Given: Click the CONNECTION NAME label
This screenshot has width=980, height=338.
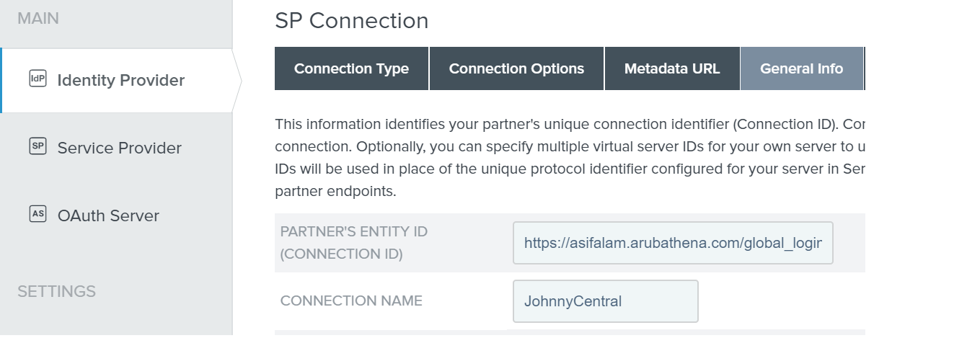Looking at the screenshot, I should click(x=351, y=301).
